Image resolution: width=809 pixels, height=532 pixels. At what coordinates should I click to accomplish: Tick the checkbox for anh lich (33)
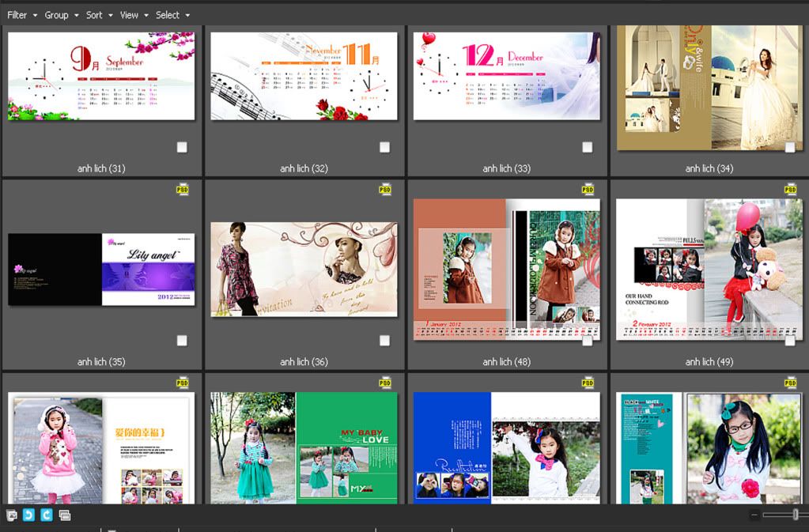pos(588,148)
